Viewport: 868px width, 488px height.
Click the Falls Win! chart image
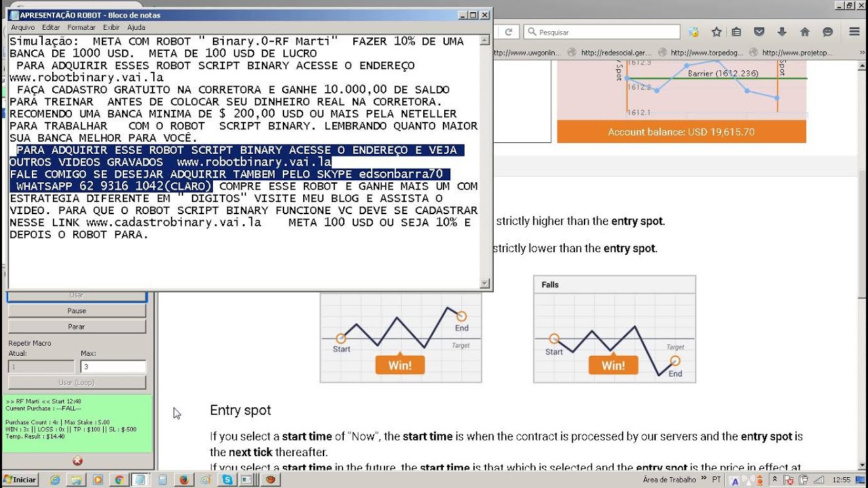pyautogui.click(x=614, y=329)
